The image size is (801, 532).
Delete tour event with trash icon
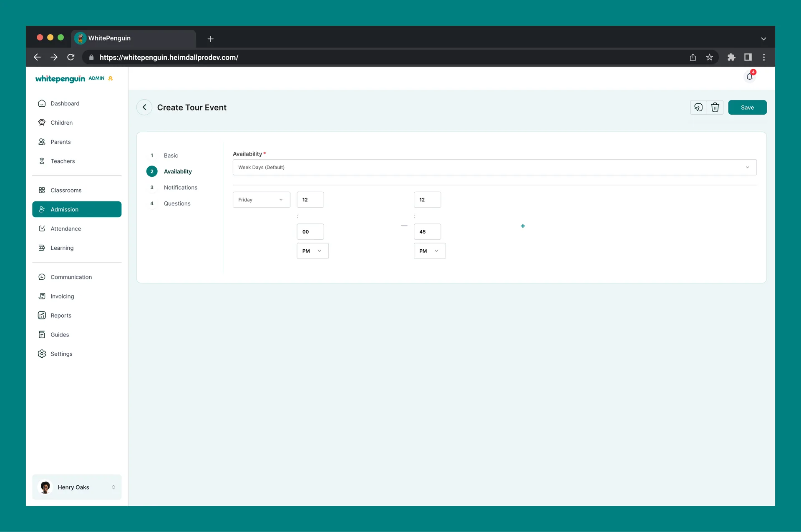pos(715,108)
